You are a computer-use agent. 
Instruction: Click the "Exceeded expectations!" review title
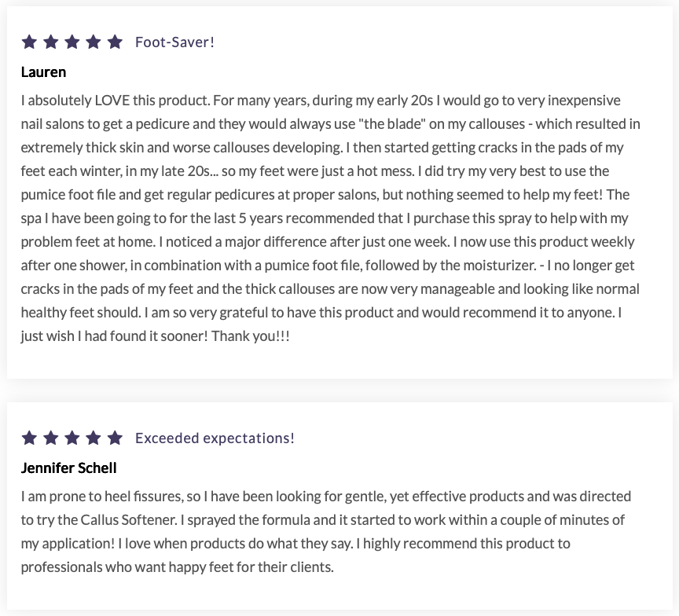tap(215, 438)
